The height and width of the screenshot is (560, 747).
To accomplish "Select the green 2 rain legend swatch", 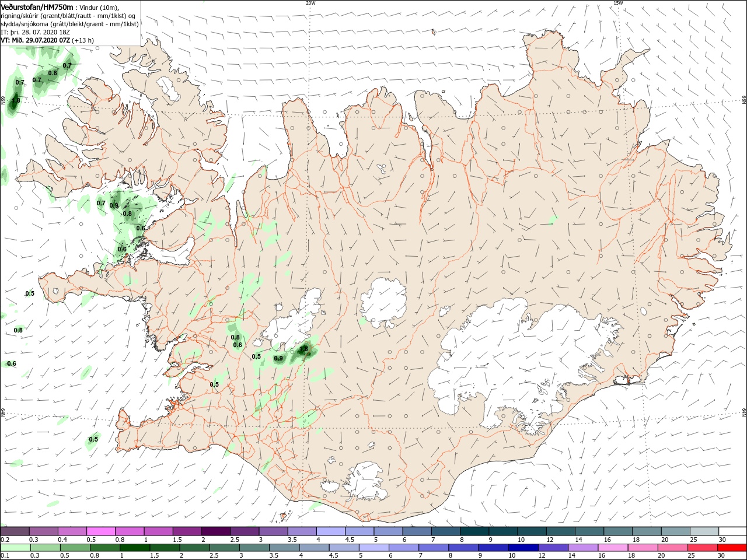I will (x=194, y=548).
